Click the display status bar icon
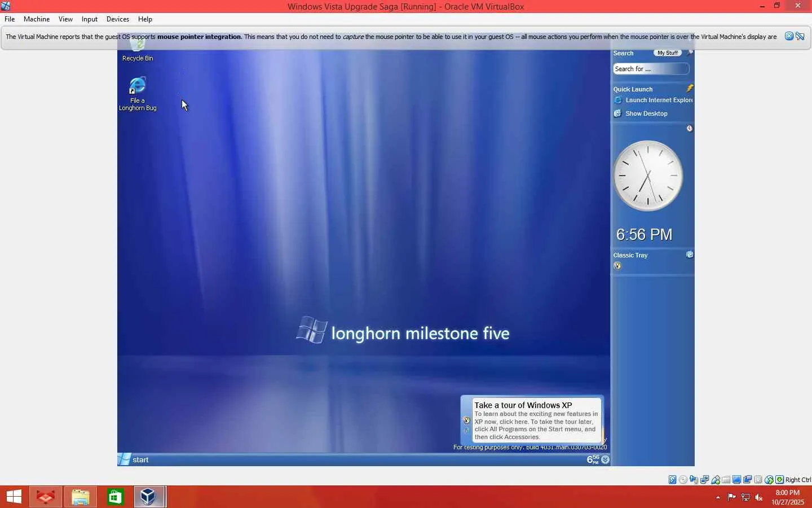This screenshot has width=812, height=508. tap(737, 480)
